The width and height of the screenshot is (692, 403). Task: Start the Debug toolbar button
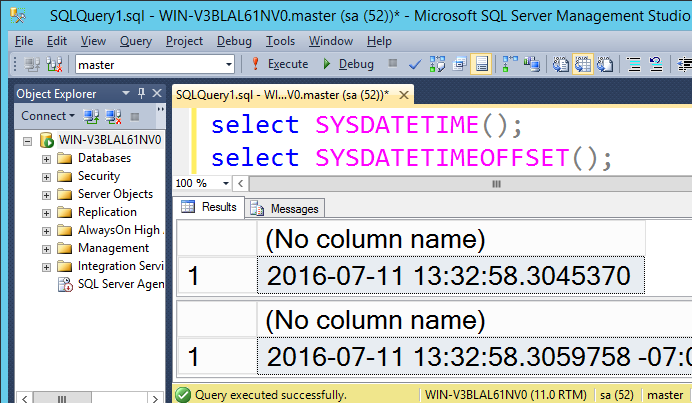[x=348, y=64]
